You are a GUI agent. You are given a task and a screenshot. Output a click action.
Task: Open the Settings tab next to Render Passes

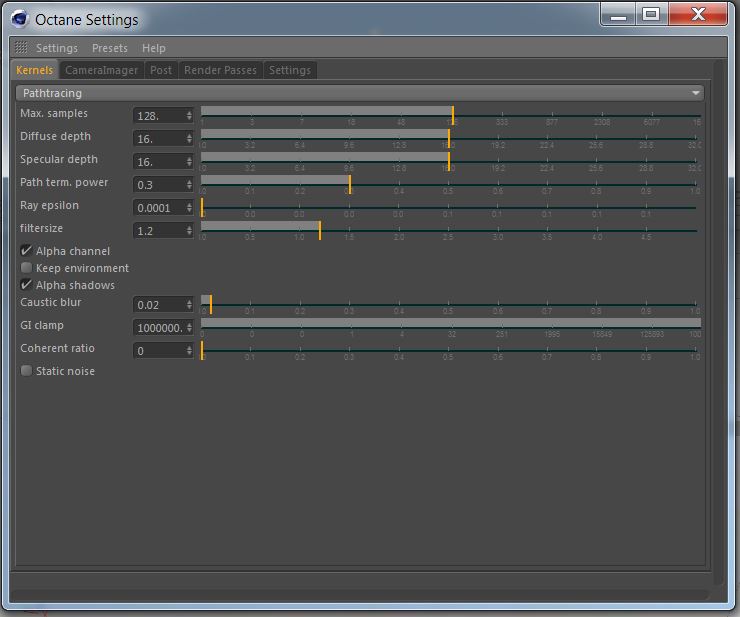[290, 70]
